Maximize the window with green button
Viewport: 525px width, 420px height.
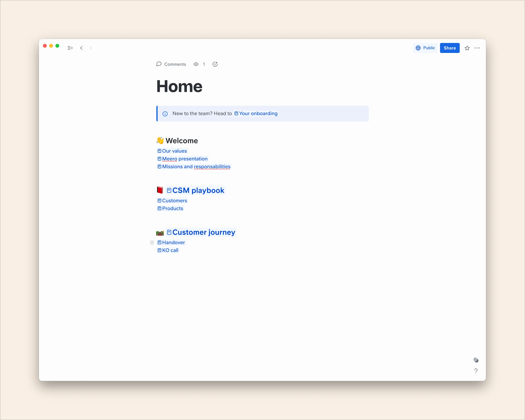[57, 46]
